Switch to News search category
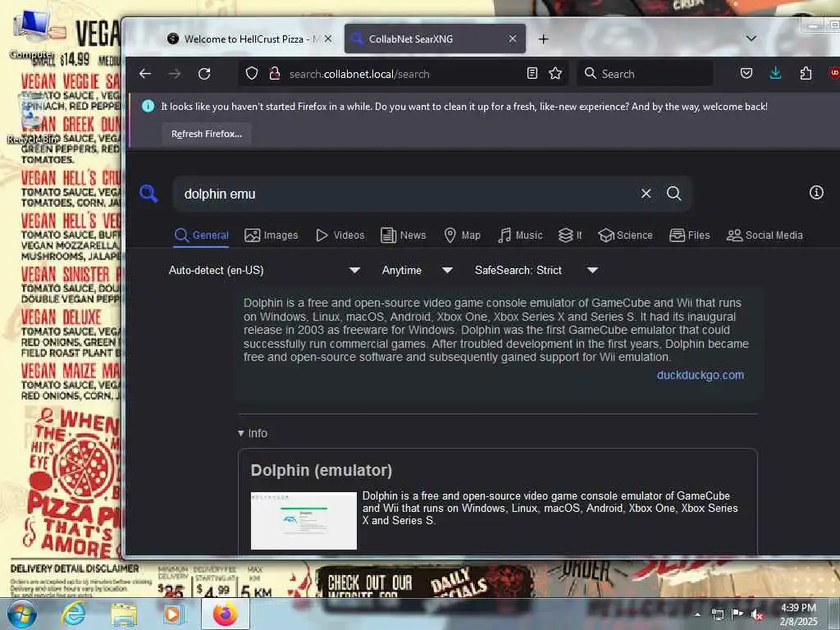The height and width of the screenshot is (630, 840). [404, 235]
